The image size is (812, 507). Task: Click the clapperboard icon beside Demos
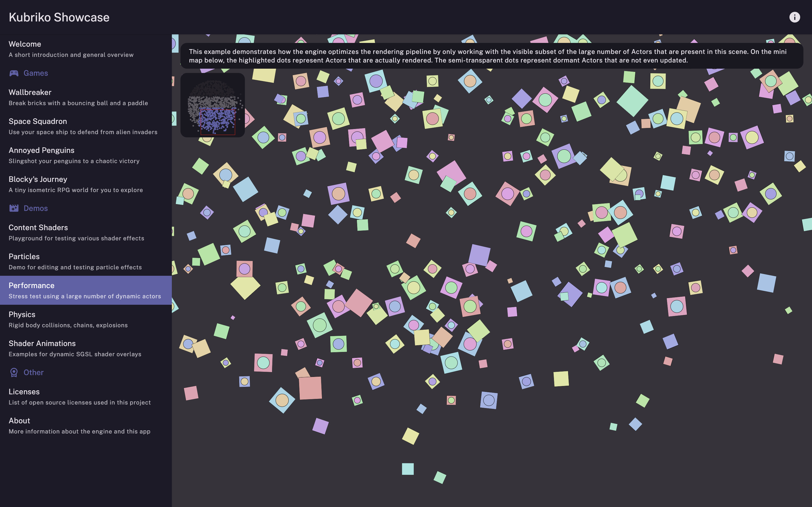pos(14,208)
